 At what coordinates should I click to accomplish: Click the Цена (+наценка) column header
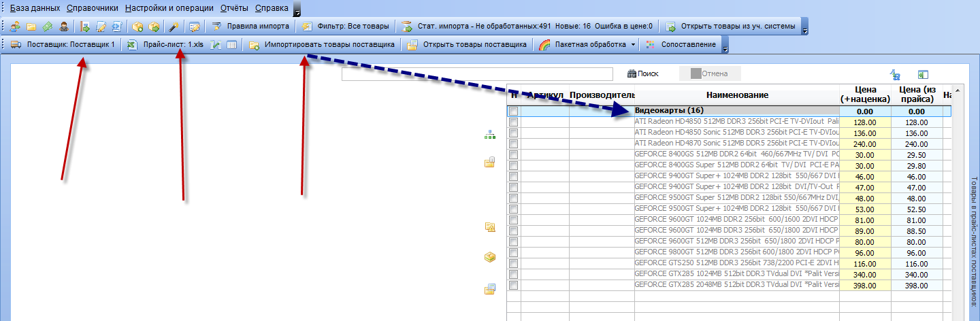[x=865, y=95]
